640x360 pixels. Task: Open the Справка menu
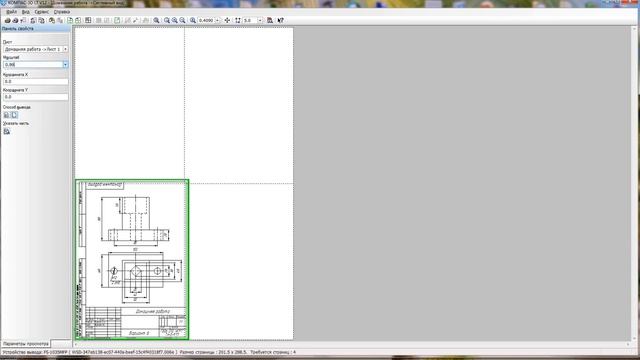pyautogui.click(x=62, y=12)
